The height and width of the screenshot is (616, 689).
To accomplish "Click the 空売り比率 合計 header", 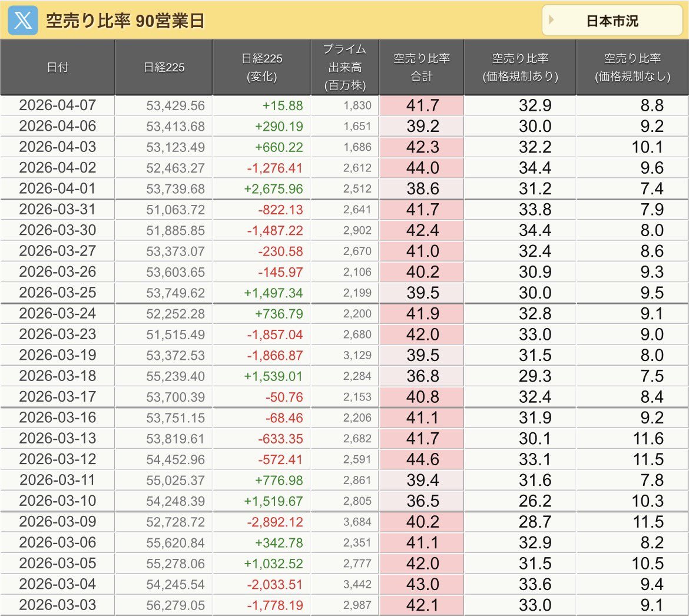I will [x=422, y=67].
